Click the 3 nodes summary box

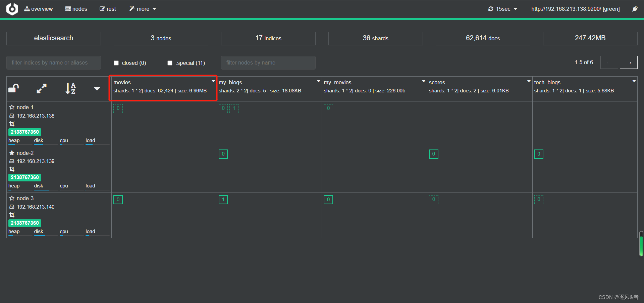(161, 38)
